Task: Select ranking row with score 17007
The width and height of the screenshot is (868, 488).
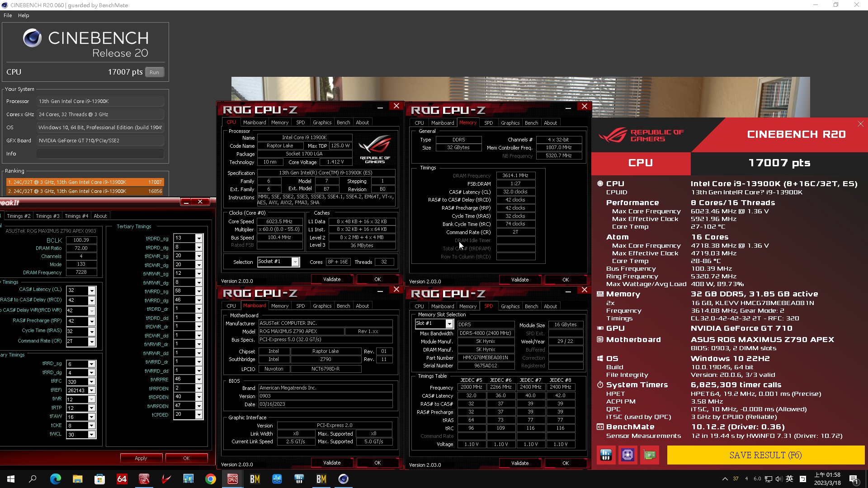Action: click(85, 182)
